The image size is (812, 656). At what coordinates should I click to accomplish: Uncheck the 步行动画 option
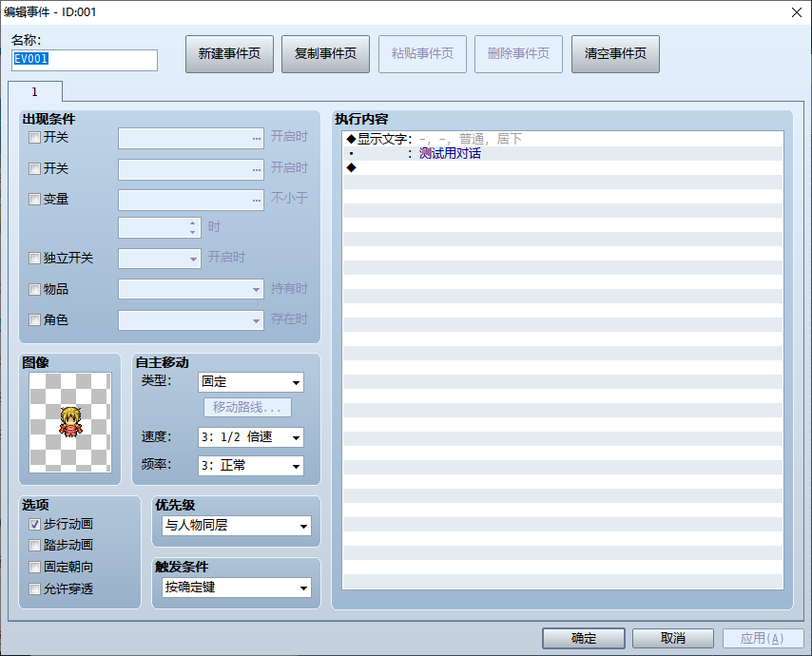(x=34, y=525)
